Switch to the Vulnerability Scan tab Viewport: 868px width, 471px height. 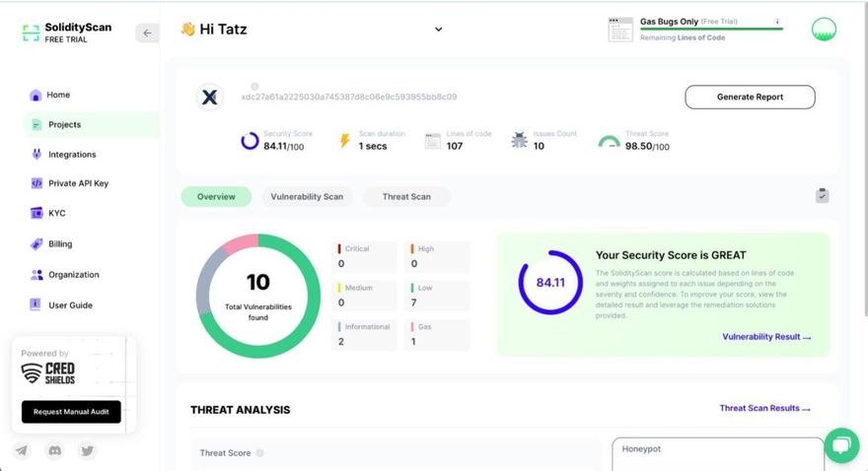[307, 197]
